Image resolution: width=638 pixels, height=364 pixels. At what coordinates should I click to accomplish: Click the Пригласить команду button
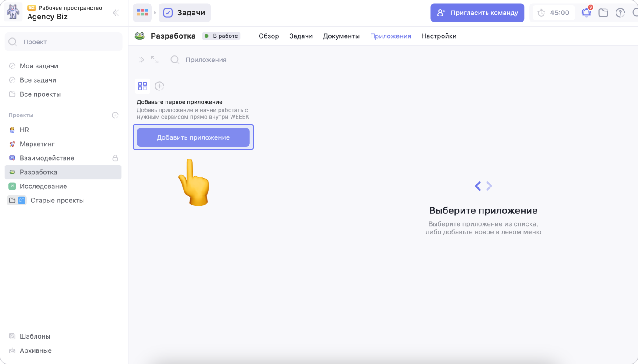click(x=477, y=13)
